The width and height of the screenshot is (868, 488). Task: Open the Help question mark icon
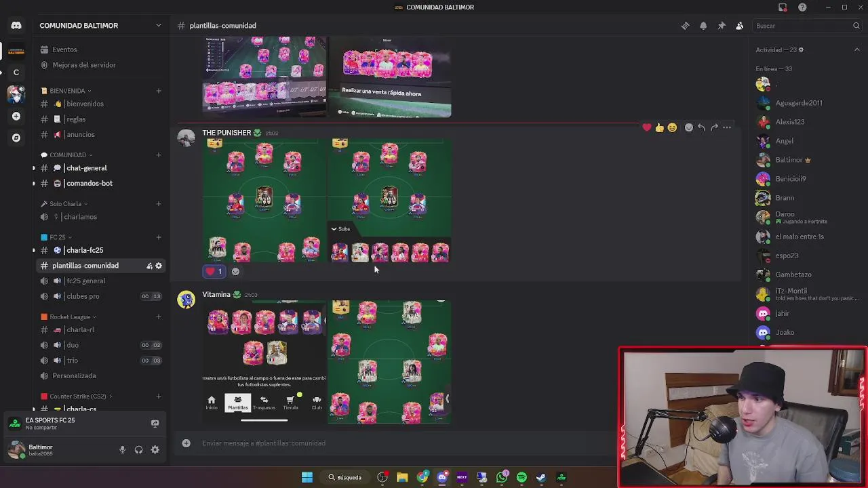click(x=802, y=7)
